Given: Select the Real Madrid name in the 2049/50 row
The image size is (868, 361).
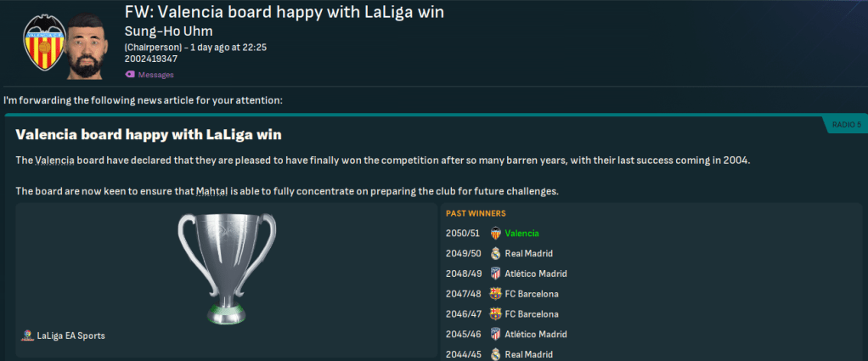Looking at the screenshot, I should 530,253.
